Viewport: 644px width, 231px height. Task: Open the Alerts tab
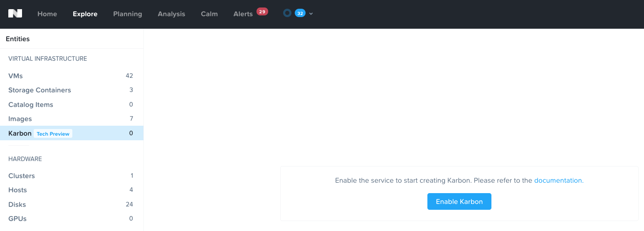pyautogui.click(x=243, y=14)
